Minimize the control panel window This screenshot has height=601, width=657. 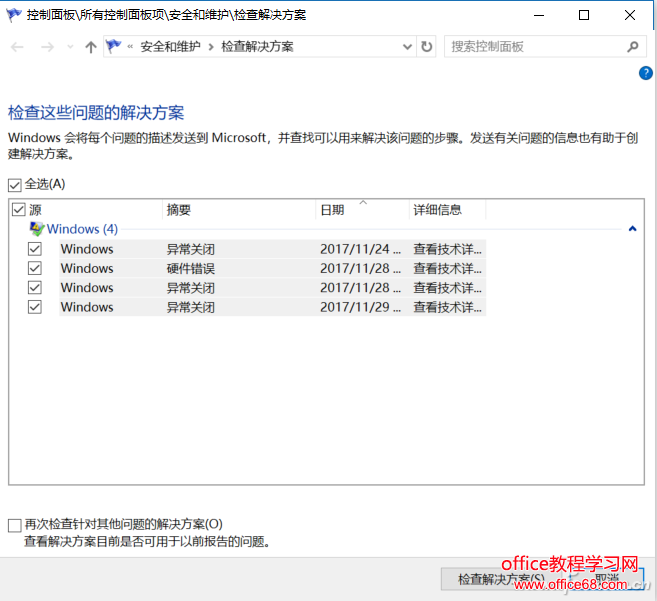click(x=539, y=16)
